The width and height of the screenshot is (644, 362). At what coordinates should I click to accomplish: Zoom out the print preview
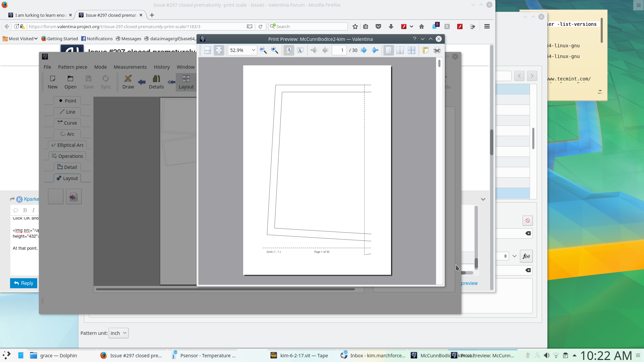click(263, 50)
